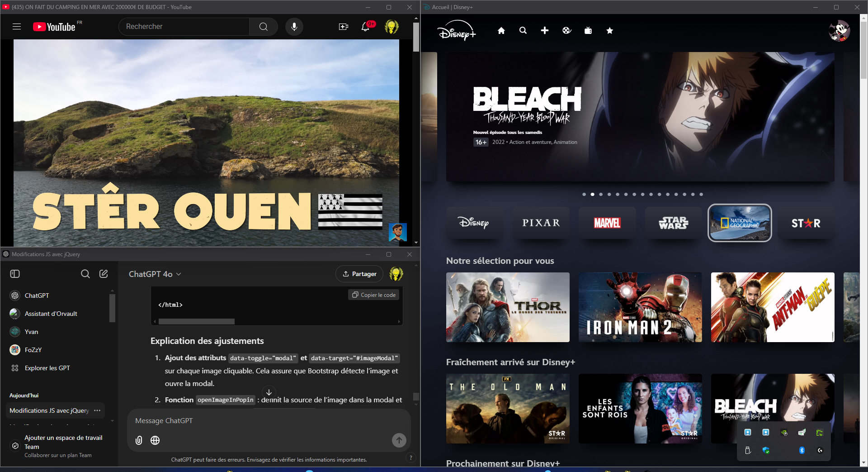This screenshot has height=472, width=868.
Task: Open the ChatGPT help question mark
Action: tap(411, 458)
